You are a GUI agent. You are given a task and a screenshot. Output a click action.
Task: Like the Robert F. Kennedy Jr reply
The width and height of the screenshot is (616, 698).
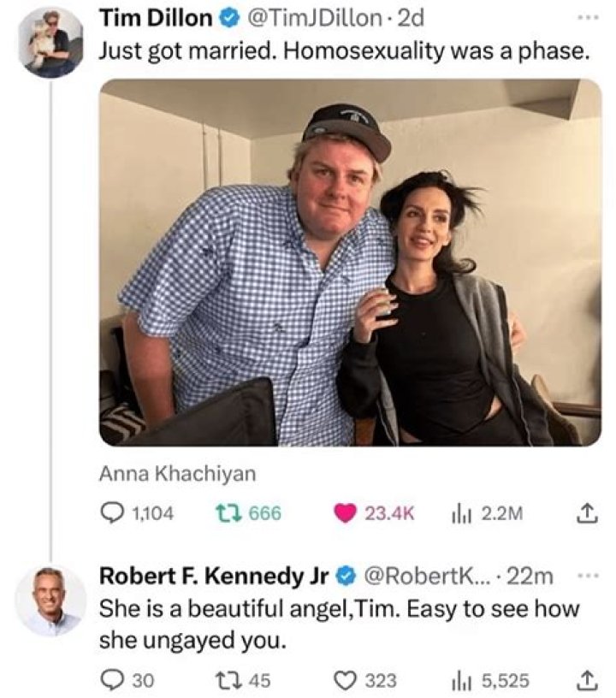(x=348, y=681)
